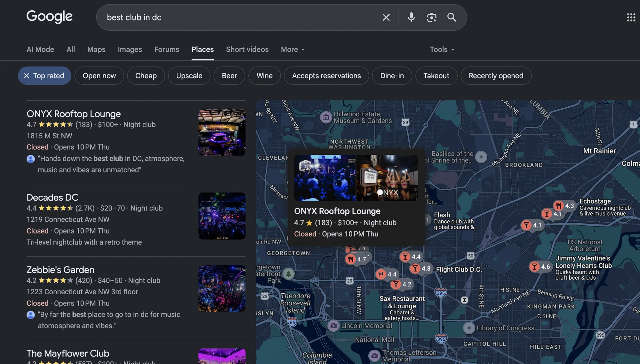Click the search query input field
Screen dimensions: 640x364
pos(240,17)
